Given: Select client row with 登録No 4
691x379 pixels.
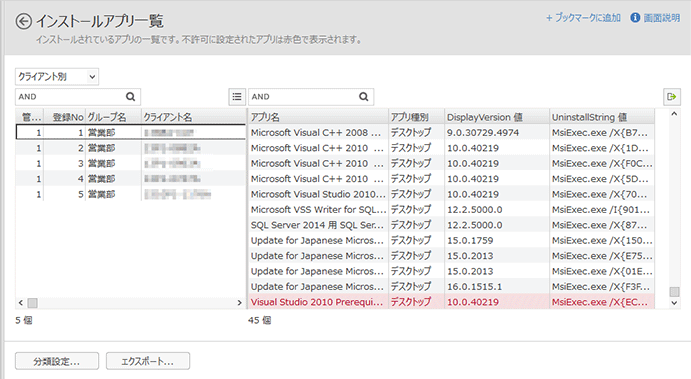Looking at the screenshot, I should (130, 178).
